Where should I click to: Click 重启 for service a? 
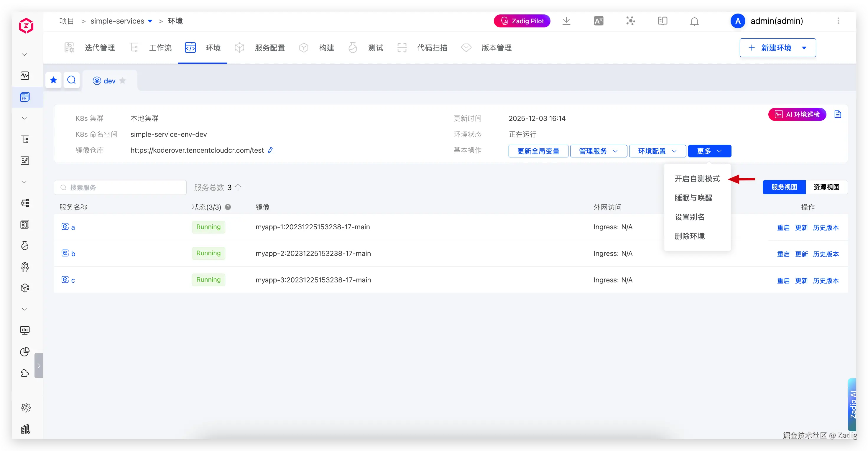point(783,228)
